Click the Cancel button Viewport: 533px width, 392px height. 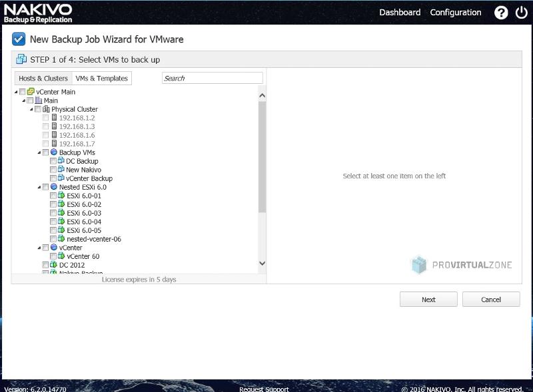(x=491, y=299)
